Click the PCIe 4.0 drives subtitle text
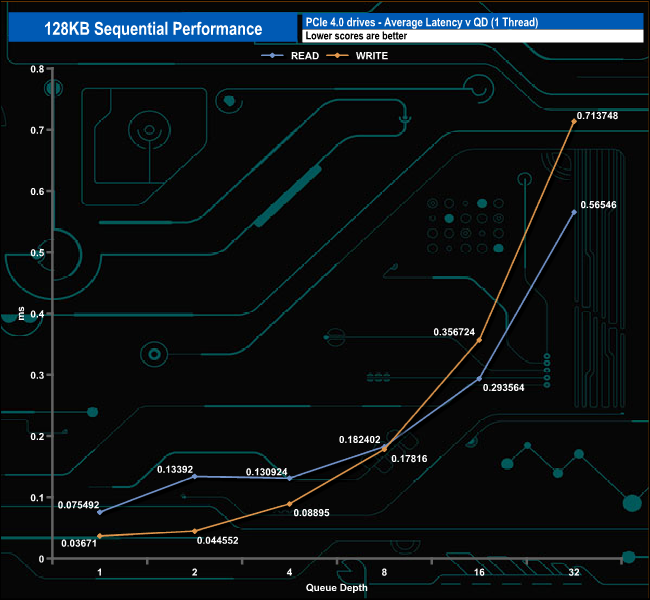 pos(422,22)
